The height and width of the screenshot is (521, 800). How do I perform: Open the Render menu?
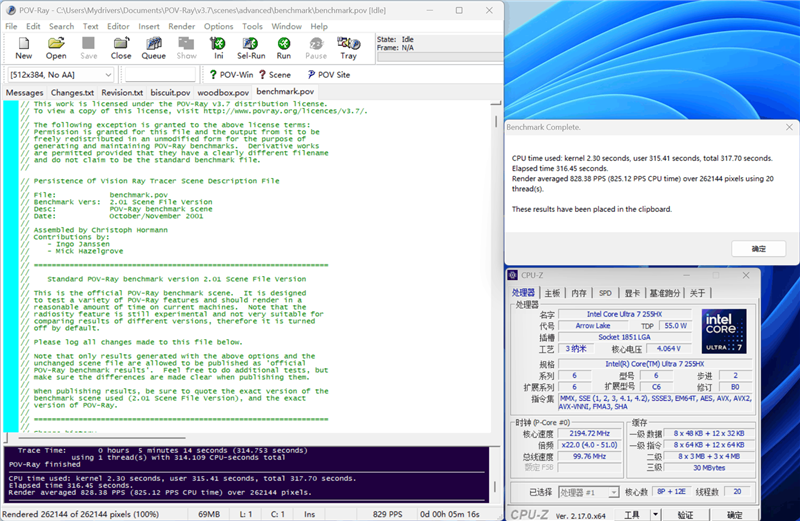point(182,26)
